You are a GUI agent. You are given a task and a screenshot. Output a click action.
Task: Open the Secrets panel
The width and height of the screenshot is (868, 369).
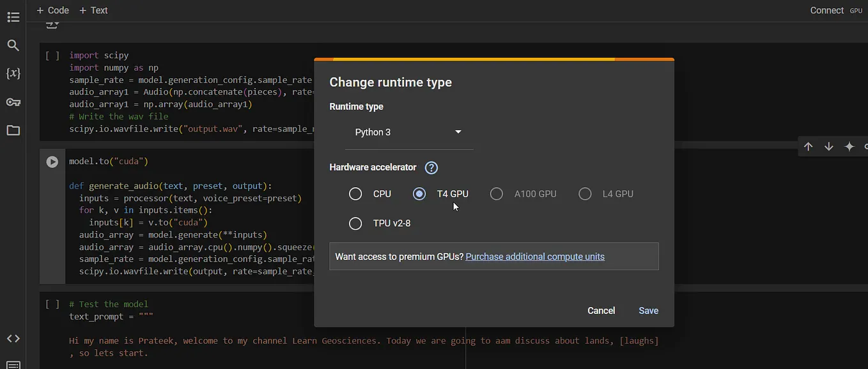(13, 102)
